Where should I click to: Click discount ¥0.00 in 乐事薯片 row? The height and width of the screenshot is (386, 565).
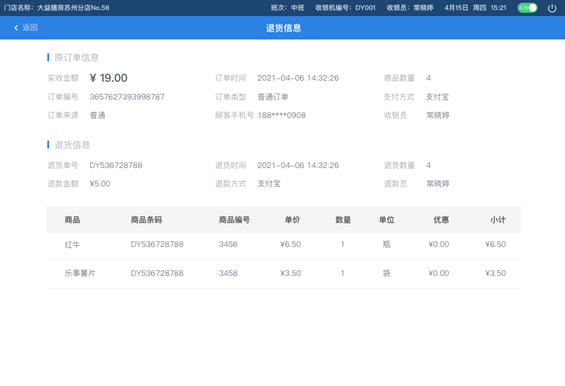pos(439,273)
